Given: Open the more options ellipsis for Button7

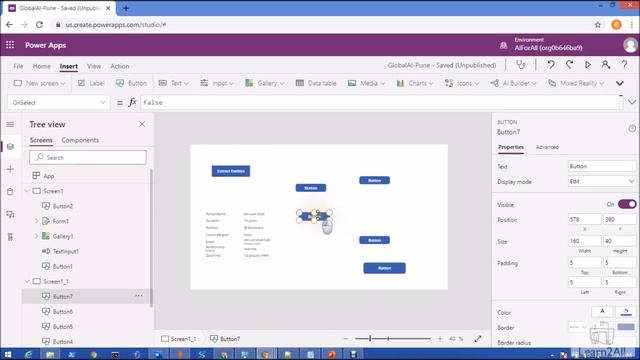Looking at the screenshot, I should pos(139,296).
